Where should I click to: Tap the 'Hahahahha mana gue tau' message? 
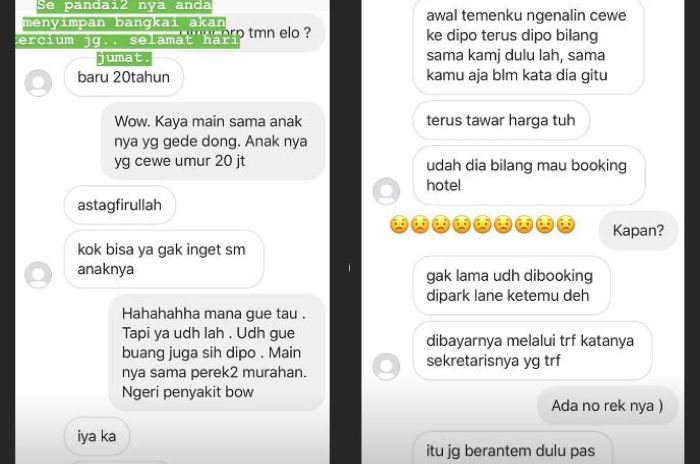pos(217,352)
